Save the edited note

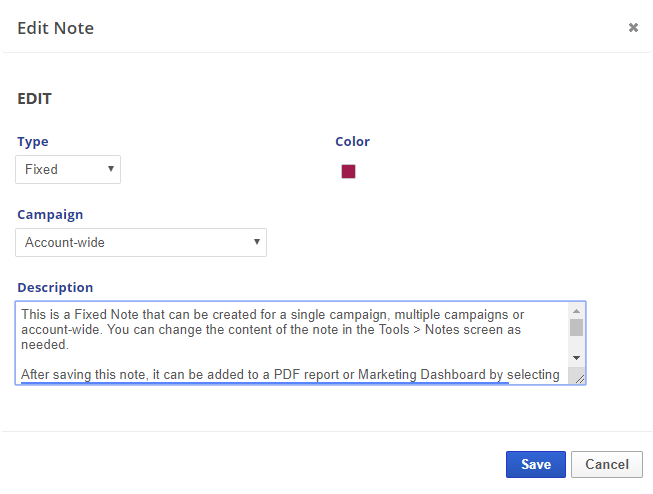(535, 464)
